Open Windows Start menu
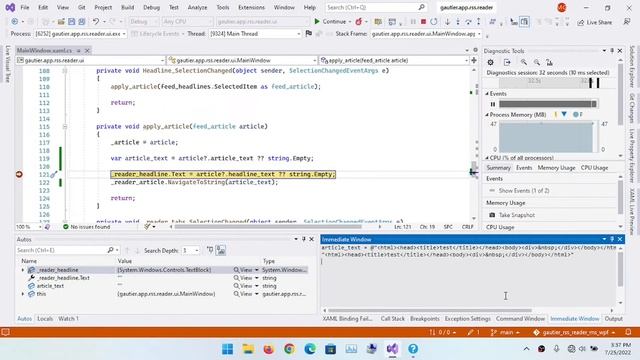The height and width of the screenshot is (360, 640). click(x=227, y=349)
